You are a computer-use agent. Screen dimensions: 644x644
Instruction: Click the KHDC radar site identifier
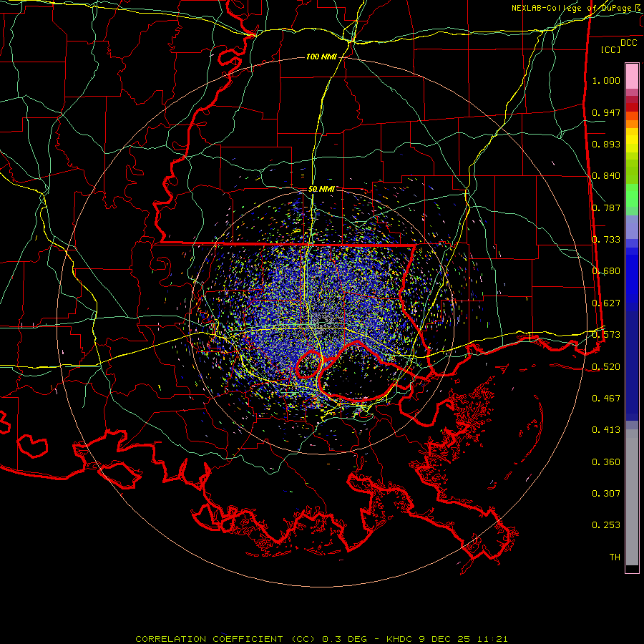[400, 639]
